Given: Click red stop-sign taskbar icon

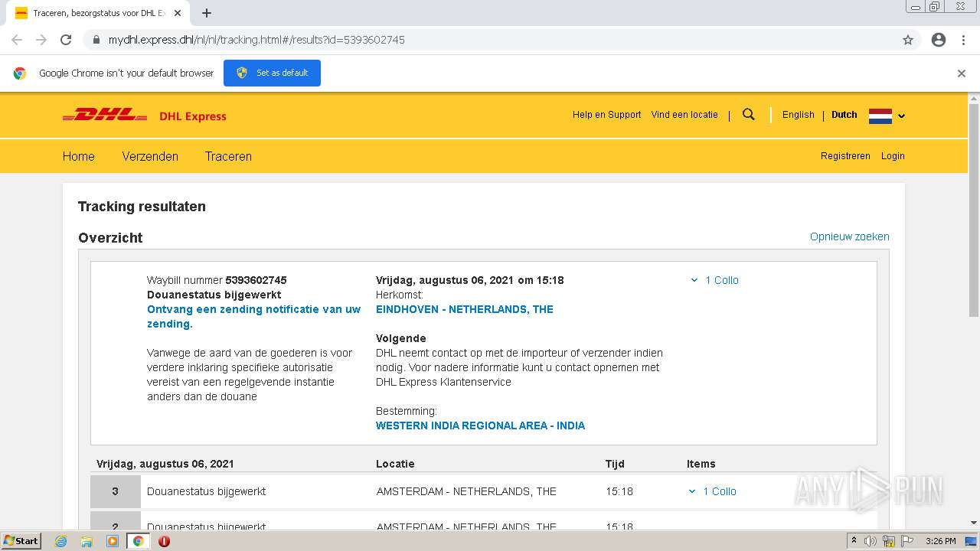Looking at the screenshot, I should [164, 541].
